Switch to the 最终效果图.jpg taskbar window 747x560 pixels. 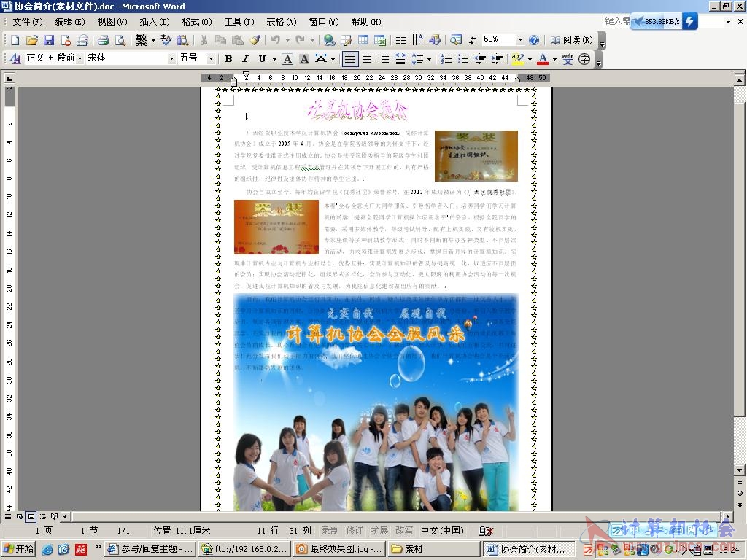pyautogui.click(x=339, y=549)
